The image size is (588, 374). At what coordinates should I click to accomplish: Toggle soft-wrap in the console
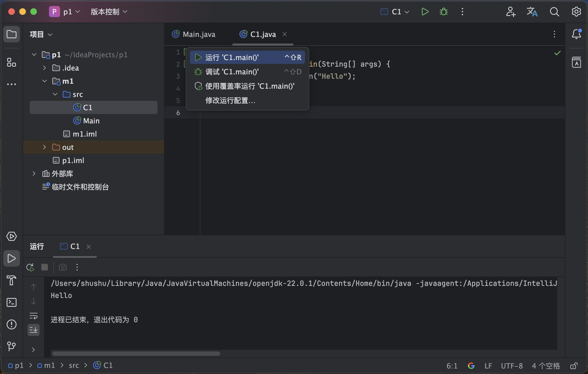pyautogui.click(x=34, y=316)
